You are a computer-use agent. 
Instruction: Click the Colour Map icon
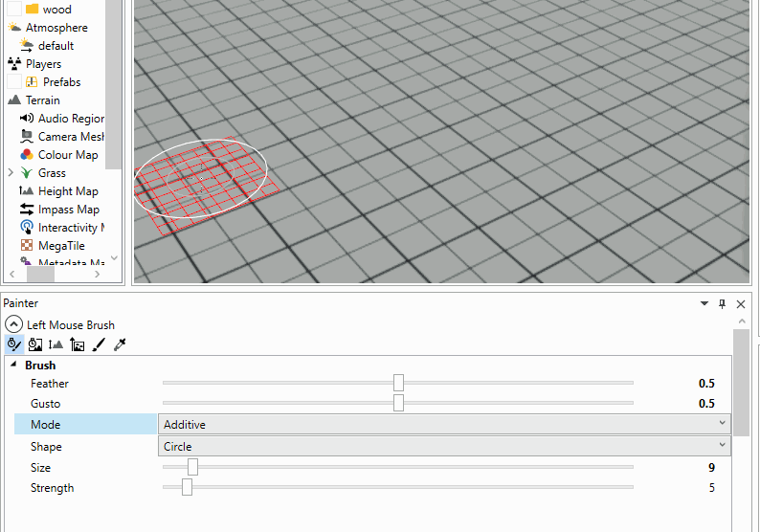[x=27, y=155]
